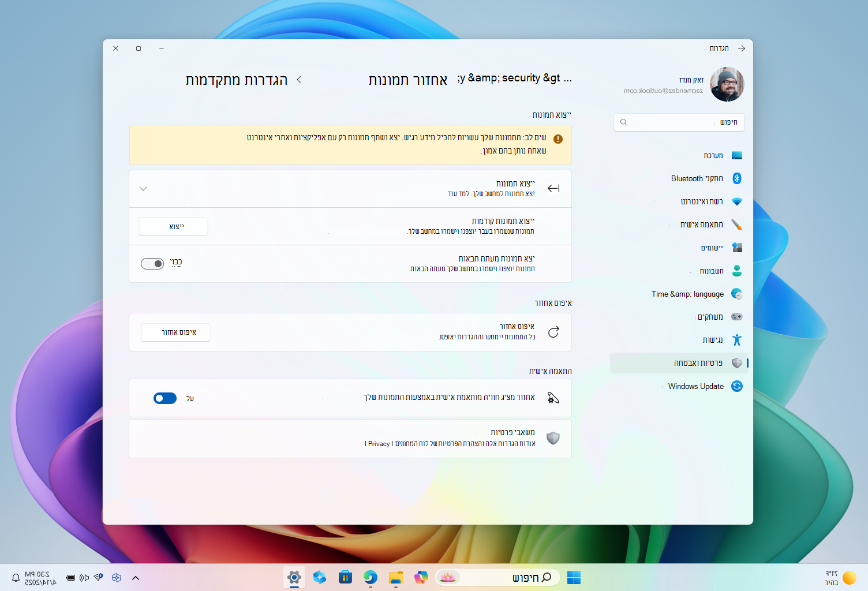Click the yellow warning notice icon
868x591 pixels.
(x=558, y=139)
